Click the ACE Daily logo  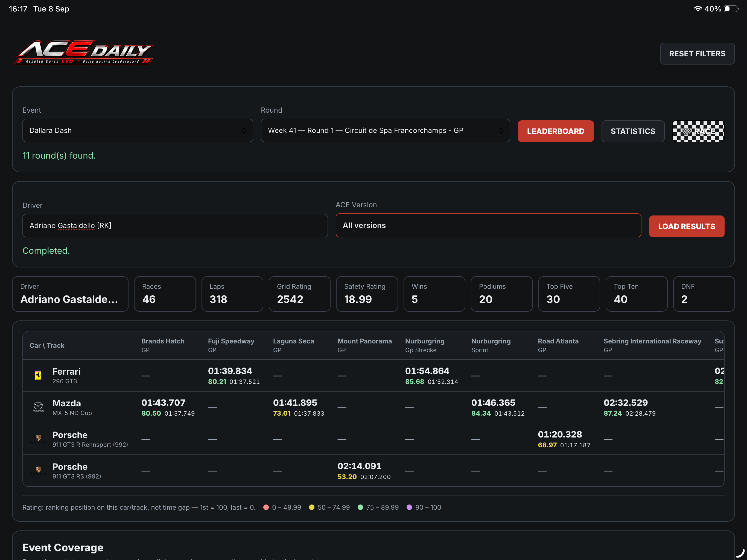point(84,52)
